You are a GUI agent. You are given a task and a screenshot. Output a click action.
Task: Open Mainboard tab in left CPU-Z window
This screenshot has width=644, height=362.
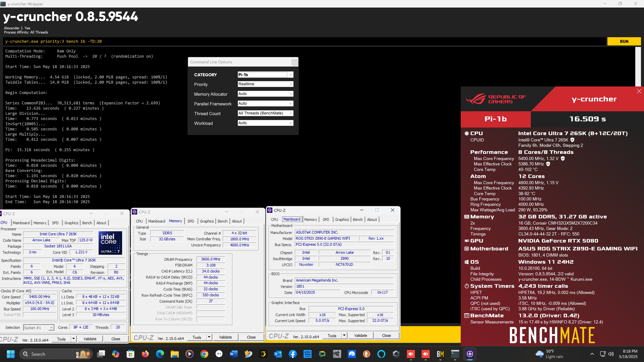point(21,223)
